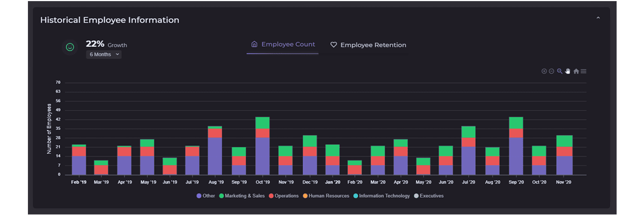Viewport: 644px width, 215px height.
Task: Click the Sep '20 bar's green segment
Action: tap(516, 123)
